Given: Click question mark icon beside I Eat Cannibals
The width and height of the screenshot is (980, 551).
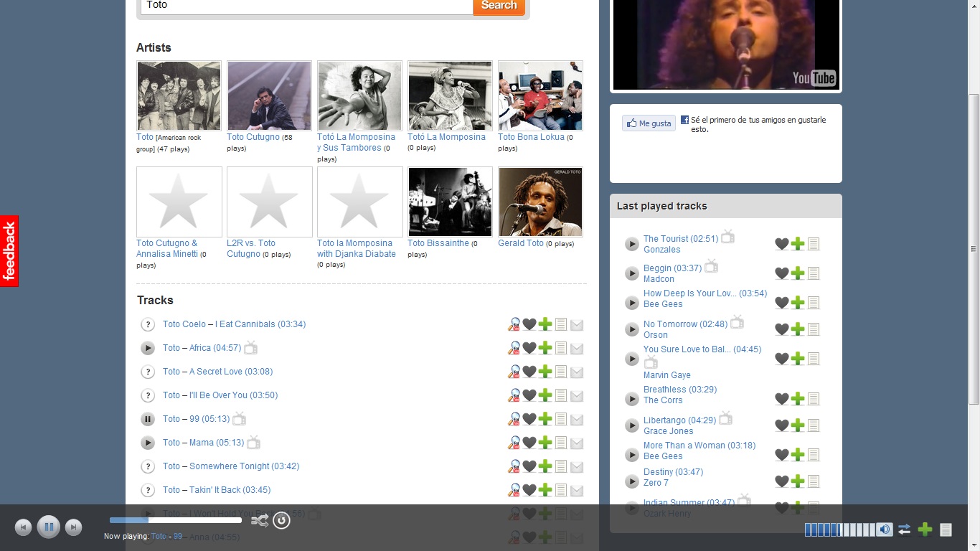Looking at the screenshot, I should 148,324.
